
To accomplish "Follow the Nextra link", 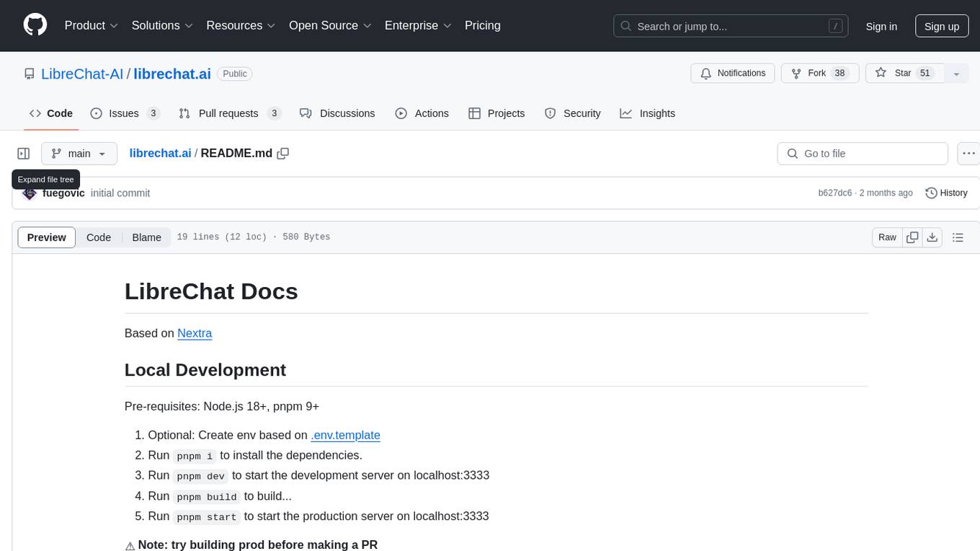I will coord(195,333).
